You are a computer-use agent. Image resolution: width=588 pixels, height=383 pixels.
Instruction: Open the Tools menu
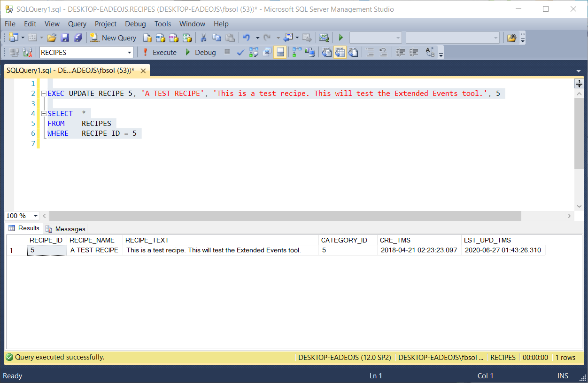click(163, 23)
